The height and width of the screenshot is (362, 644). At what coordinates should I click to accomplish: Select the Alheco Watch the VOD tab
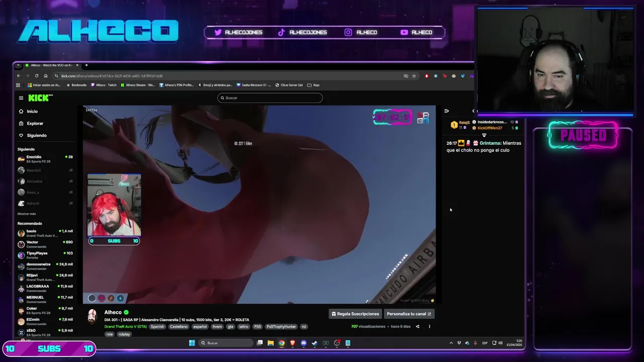(x=51, y=65)
